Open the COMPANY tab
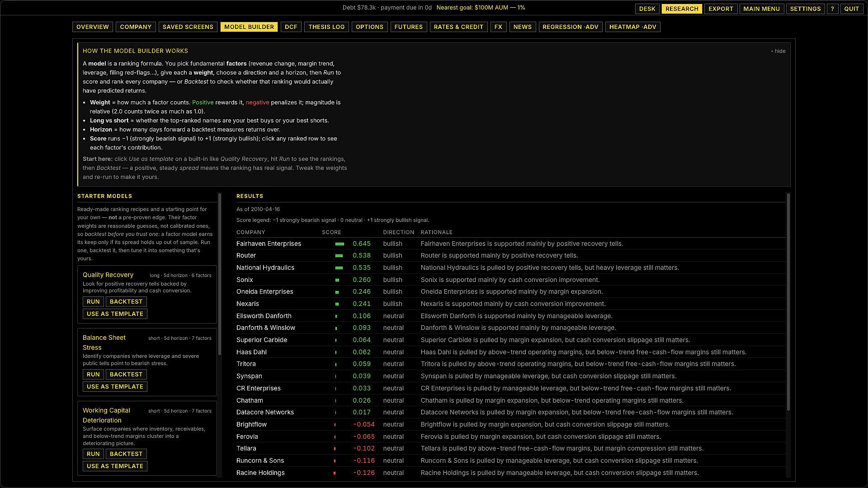This screenshot has width=868, height=488. click(x=136, y=27)
